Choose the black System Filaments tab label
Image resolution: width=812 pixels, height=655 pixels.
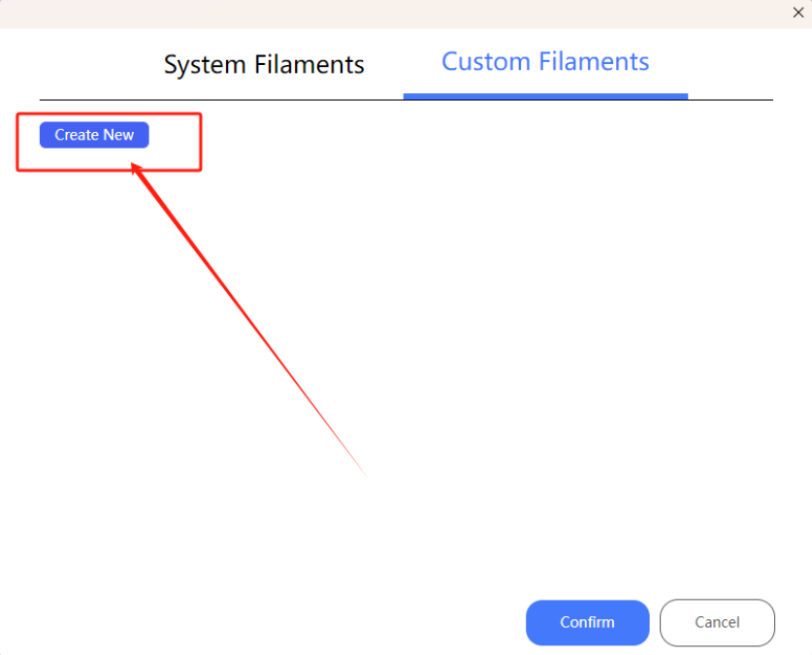coord(264,65)
